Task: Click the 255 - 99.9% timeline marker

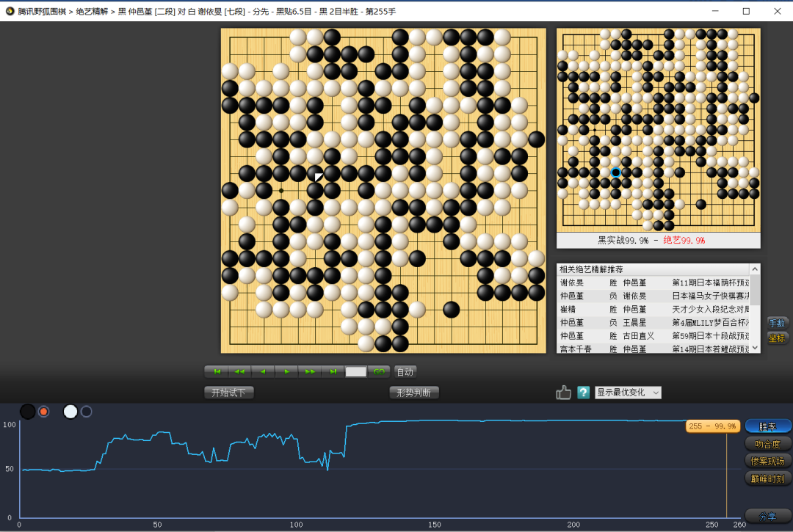Action: click(x=713, y=426)
